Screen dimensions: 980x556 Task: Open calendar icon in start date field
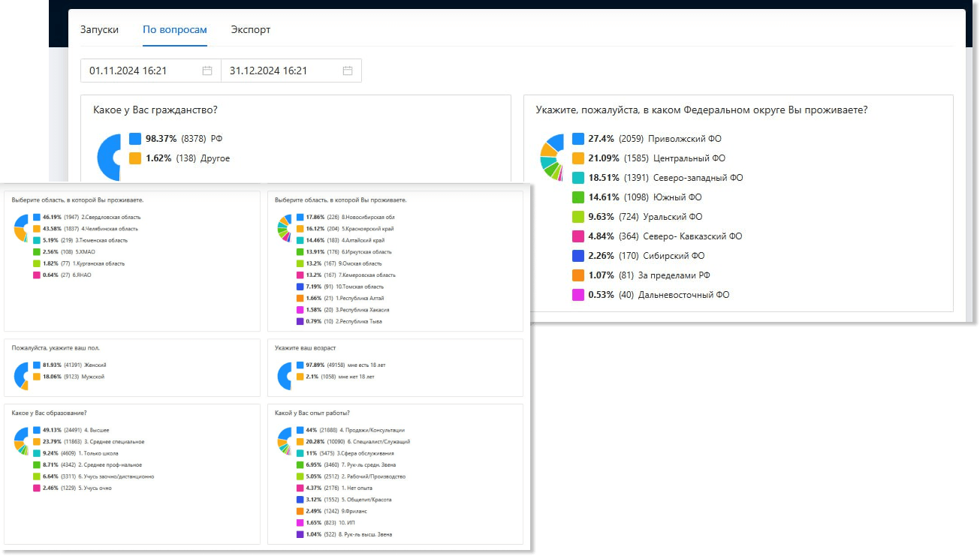(x=207, y=71)
